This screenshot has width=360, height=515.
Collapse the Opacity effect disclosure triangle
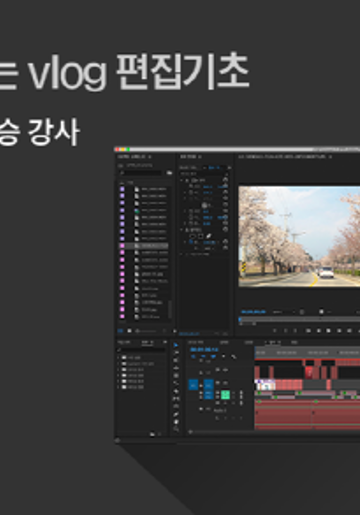[x=181, y=230]
